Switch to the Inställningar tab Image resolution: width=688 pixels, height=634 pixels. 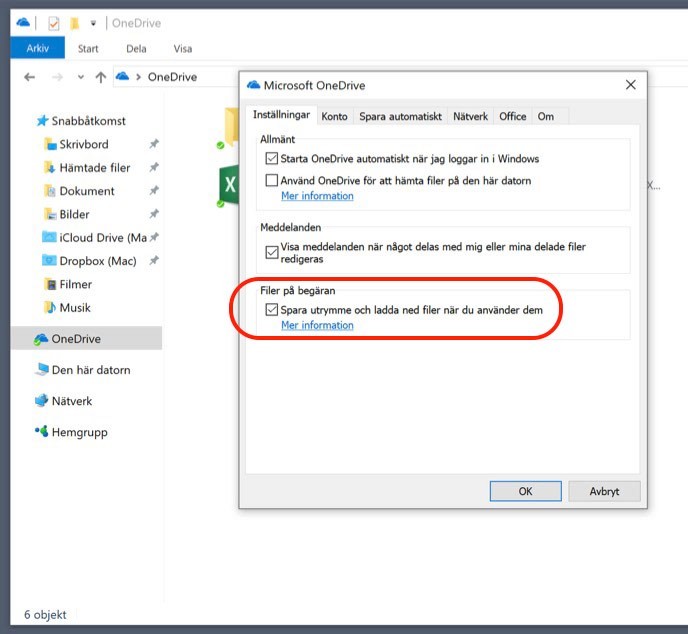[281, 115]
